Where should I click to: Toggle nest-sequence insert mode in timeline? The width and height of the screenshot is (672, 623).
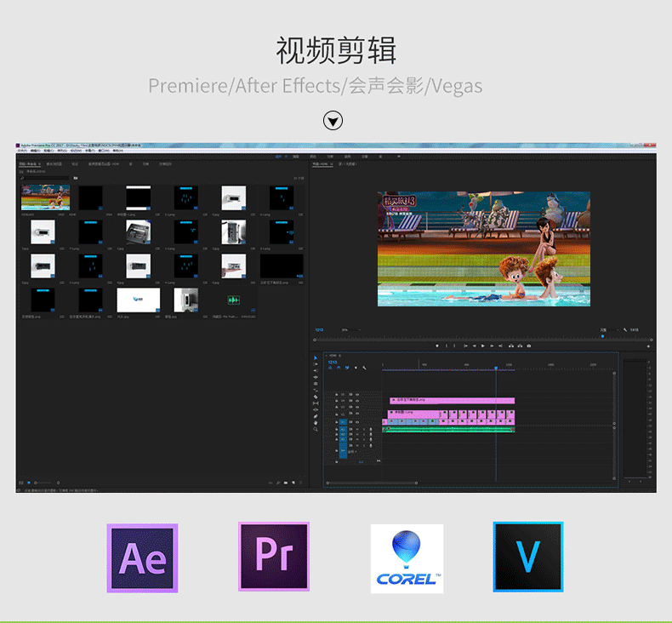coord(330,368)
